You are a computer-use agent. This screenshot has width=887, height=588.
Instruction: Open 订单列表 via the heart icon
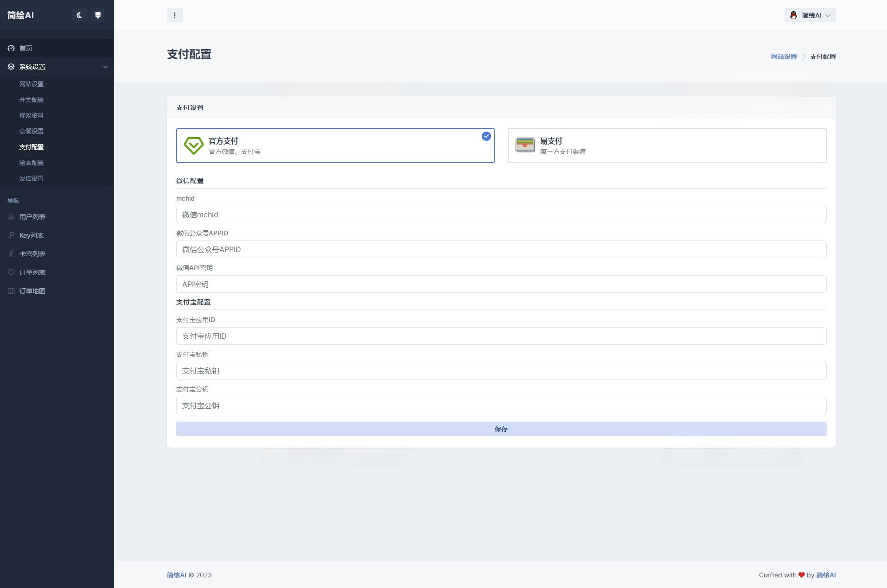point(11,272)
